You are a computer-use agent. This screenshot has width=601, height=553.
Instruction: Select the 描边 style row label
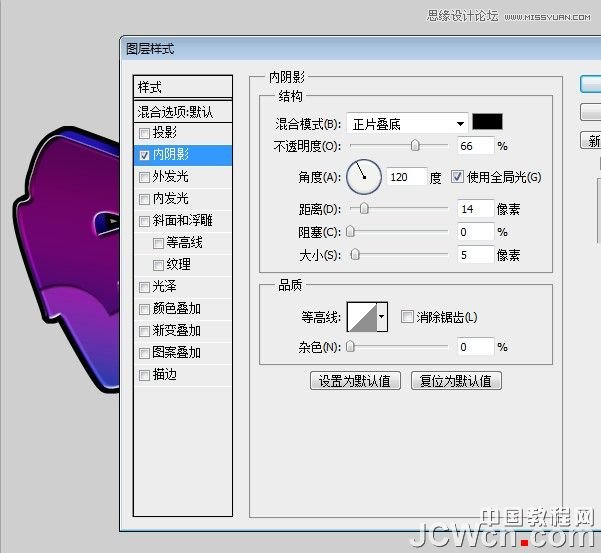point(164,375)
